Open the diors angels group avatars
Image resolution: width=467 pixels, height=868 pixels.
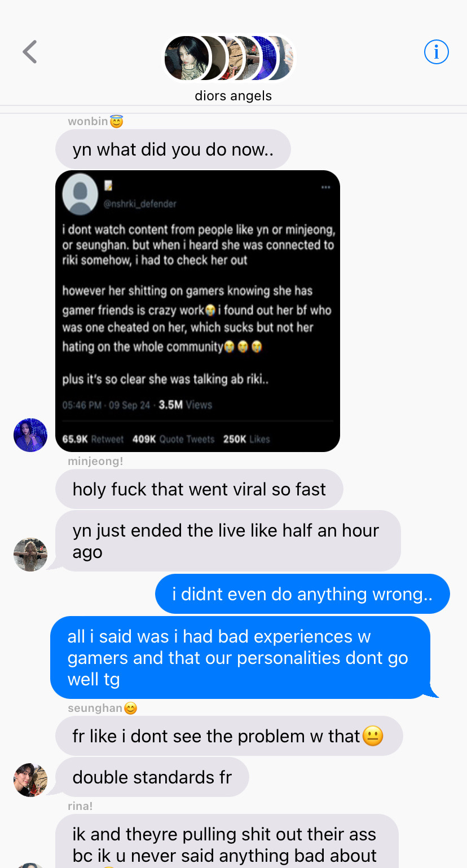click(229, 58)
